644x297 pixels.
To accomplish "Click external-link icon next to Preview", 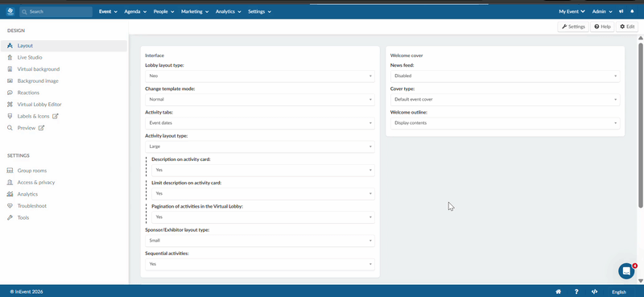I will (41, 128).
